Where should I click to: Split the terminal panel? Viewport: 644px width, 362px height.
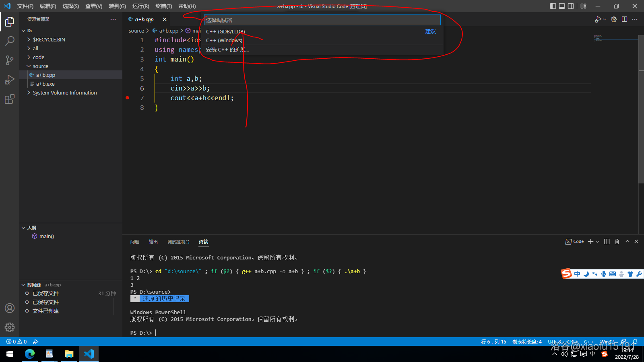click(x=607, y=241)
